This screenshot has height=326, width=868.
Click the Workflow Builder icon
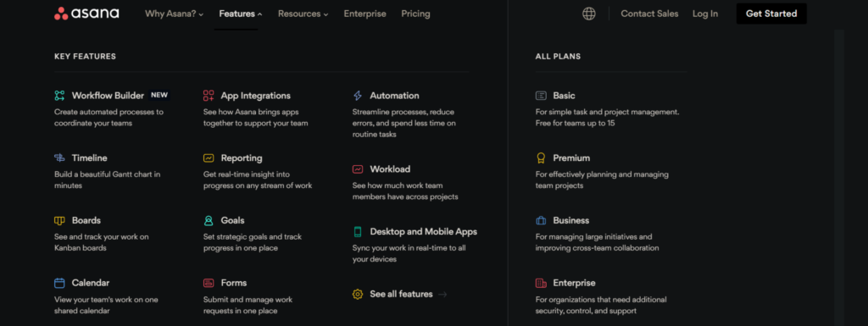pos(59,96)
